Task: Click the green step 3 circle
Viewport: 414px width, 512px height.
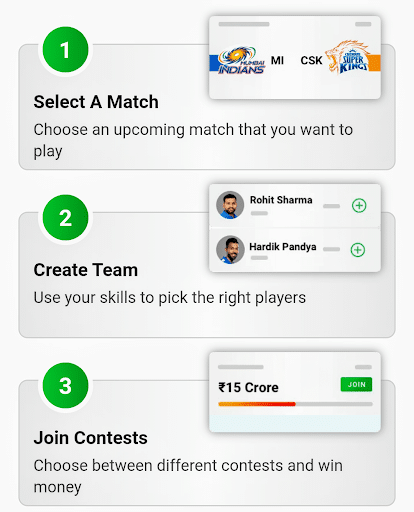Action: pos(65,386)
